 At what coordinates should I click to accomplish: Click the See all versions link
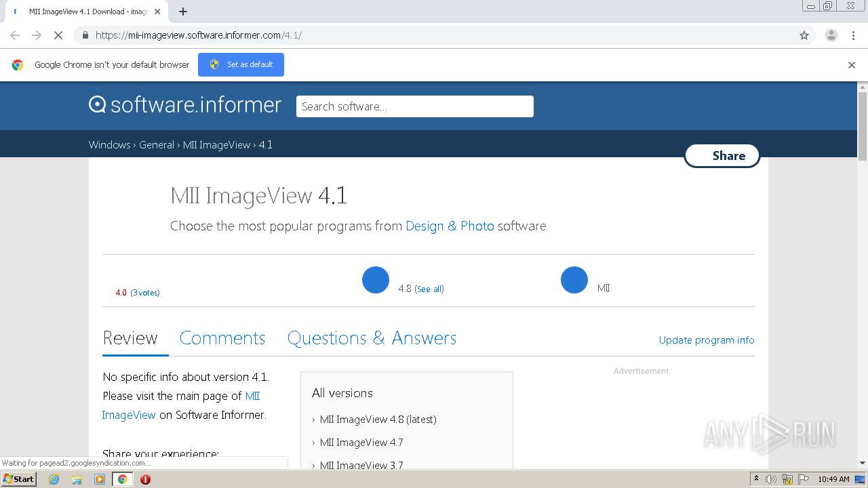click(429, 289)
